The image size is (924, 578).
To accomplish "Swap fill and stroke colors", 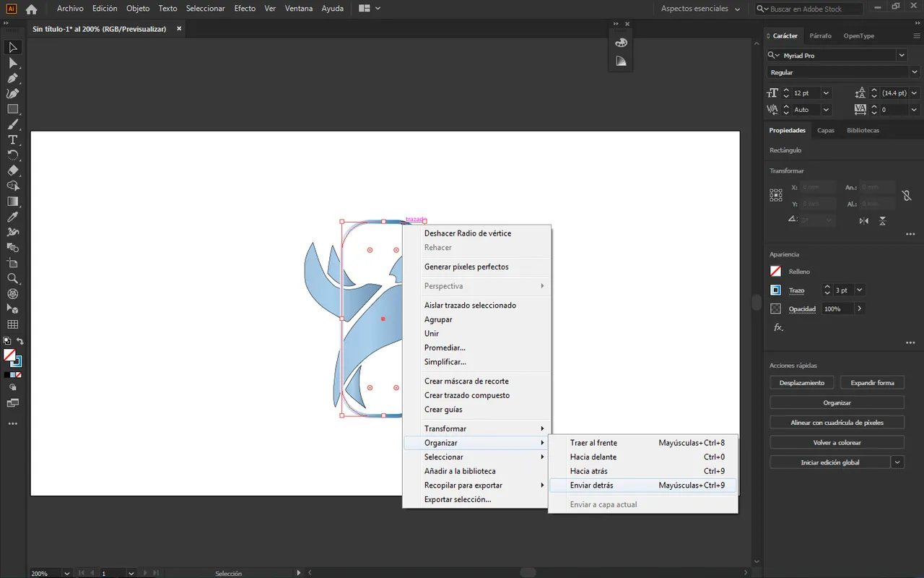I will tap(20, 341).
